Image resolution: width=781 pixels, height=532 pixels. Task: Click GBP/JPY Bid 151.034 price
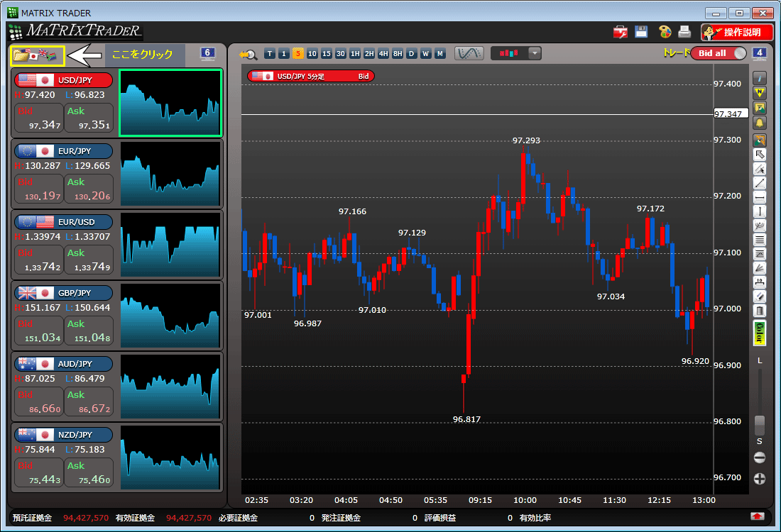coord(39,331)
